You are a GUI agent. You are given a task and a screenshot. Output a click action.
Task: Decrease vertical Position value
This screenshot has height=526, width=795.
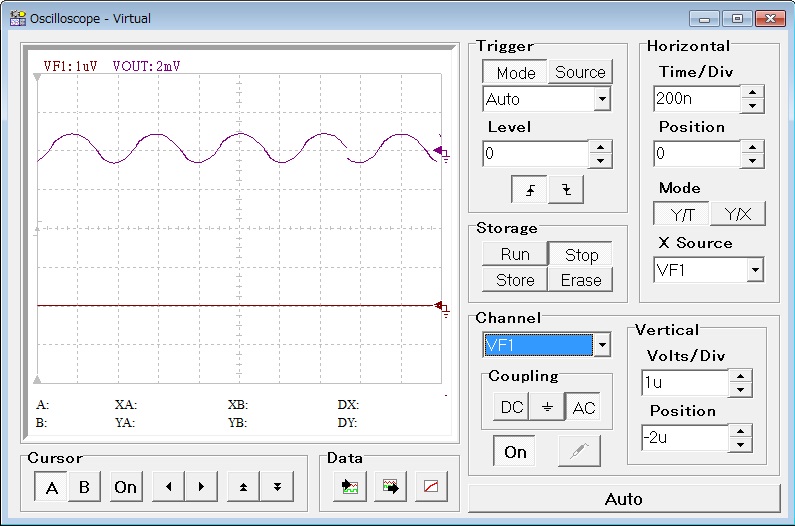click(741, 445)
